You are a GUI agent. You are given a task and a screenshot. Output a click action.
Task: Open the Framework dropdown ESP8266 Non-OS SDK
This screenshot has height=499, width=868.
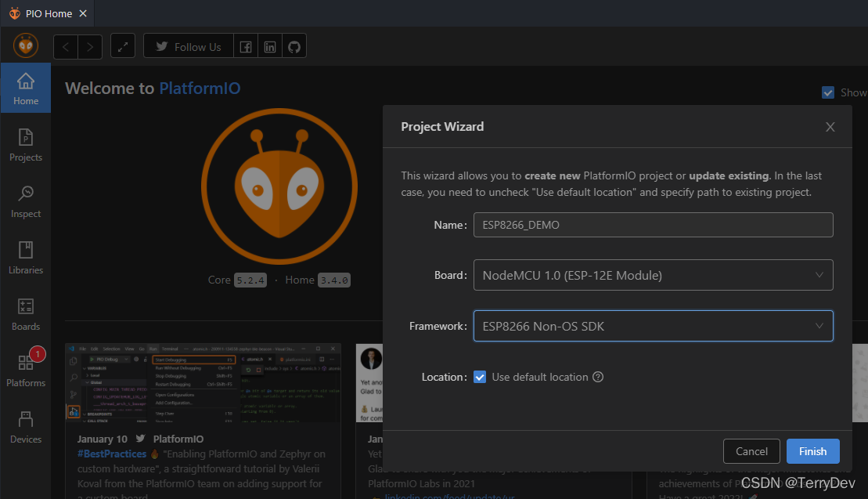pyautogui.click(x=654, y=326)
